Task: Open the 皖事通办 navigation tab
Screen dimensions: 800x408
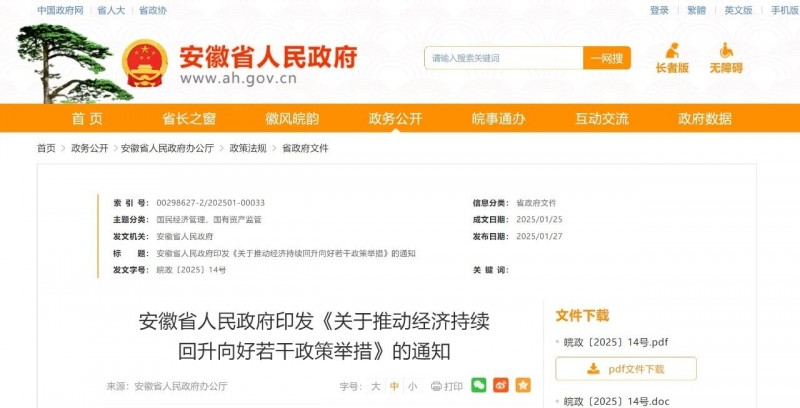Action: [498, 118]
